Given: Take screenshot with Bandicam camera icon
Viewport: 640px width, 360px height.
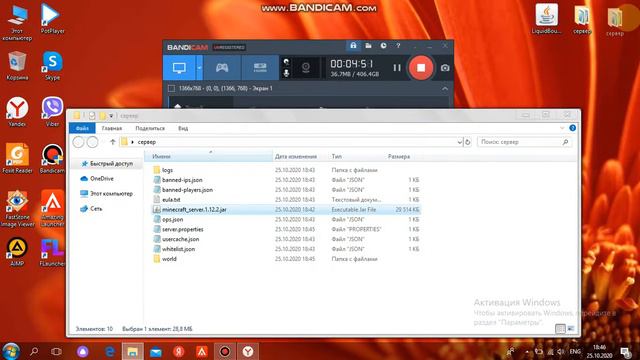Looking at the screenshot, I should click(x=445, y=68).
